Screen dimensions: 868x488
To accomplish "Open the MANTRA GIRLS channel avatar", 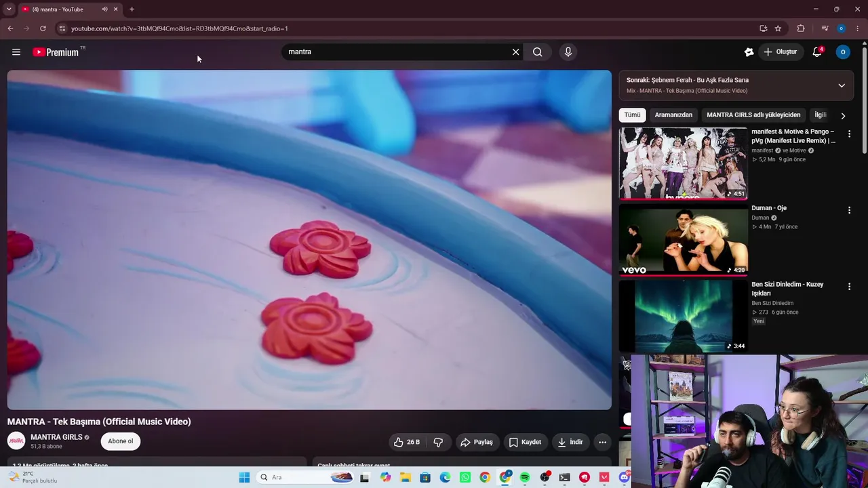I will pos(16,441).
